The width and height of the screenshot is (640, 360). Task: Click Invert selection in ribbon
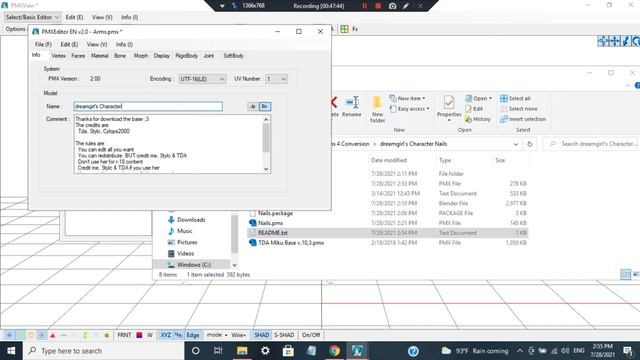[x=523, y=119]
